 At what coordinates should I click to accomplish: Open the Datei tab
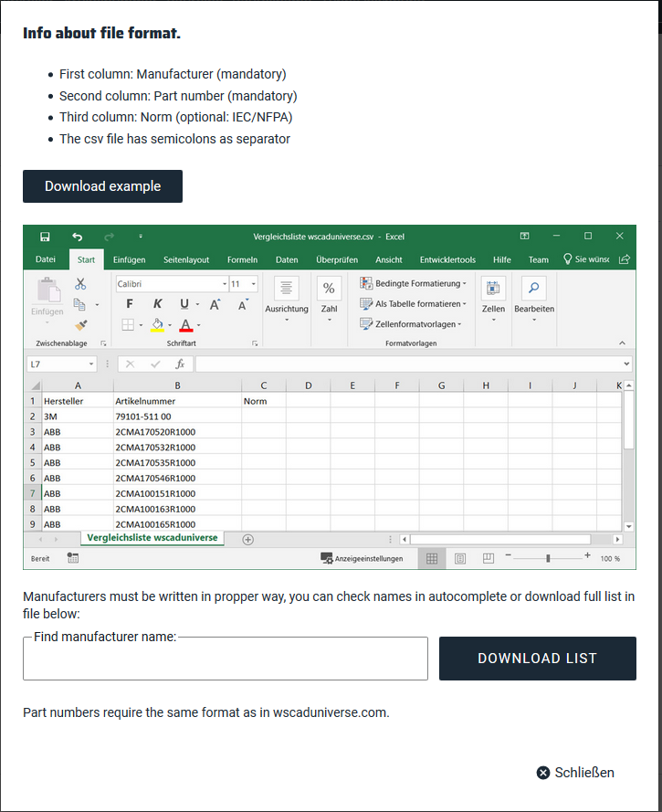click(x=45, y=258)
